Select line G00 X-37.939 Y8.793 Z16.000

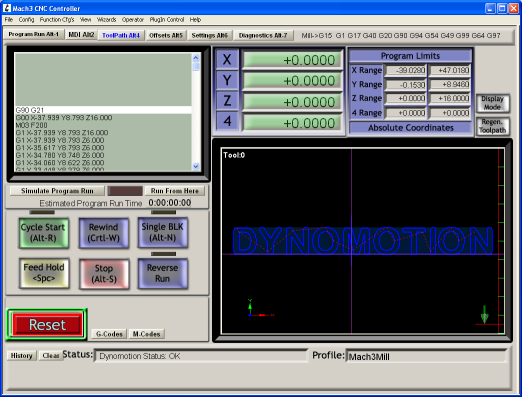click(x=103, y=118)
